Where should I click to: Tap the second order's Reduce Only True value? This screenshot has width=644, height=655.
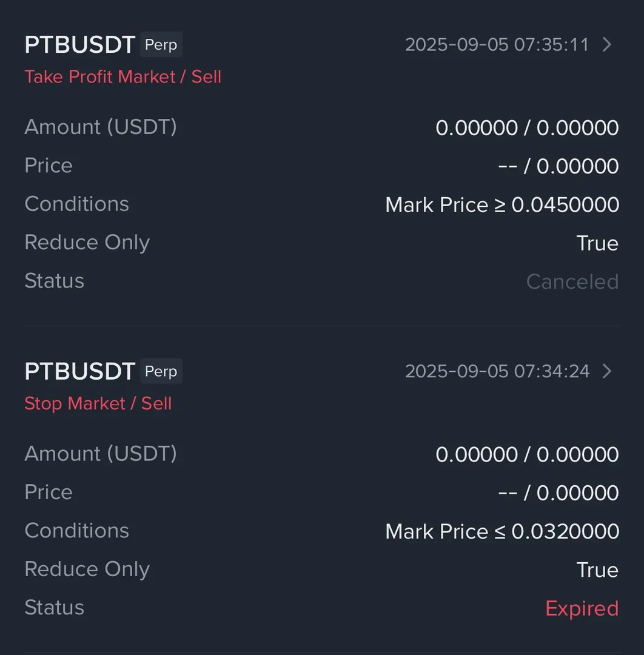(x=597, y=570)
